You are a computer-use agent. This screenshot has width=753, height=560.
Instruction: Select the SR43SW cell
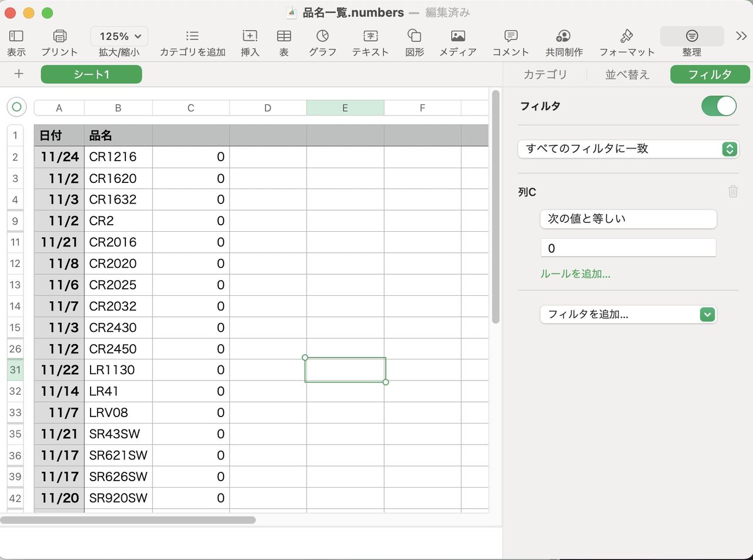[118, 434]
